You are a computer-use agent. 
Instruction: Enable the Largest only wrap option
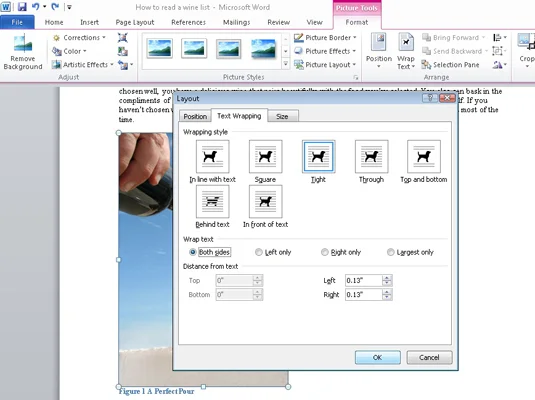point(390,252)
